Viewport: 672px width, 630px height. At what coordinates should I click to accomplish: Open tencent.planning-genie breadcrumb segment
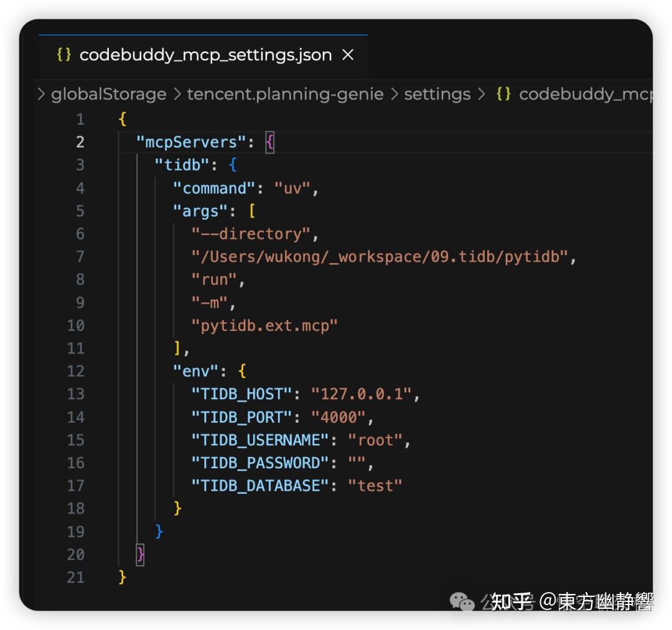(285, 94)
